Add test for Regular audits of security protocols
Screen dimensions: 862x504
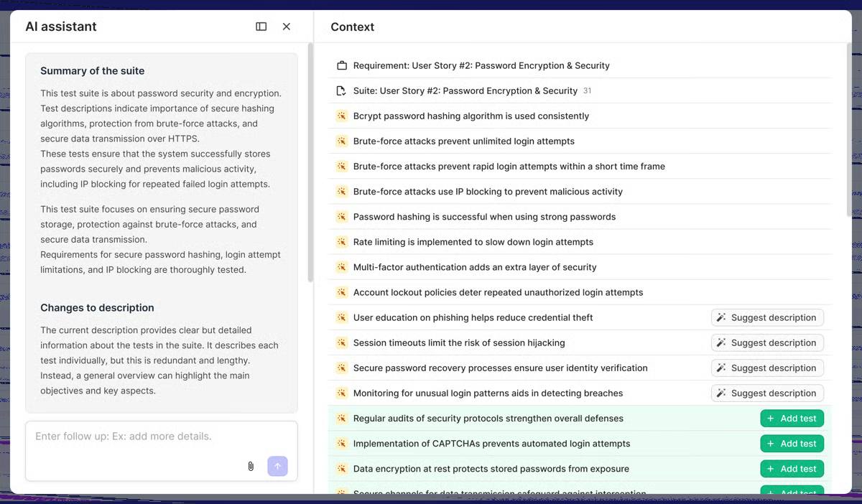[x=792, y=418]
